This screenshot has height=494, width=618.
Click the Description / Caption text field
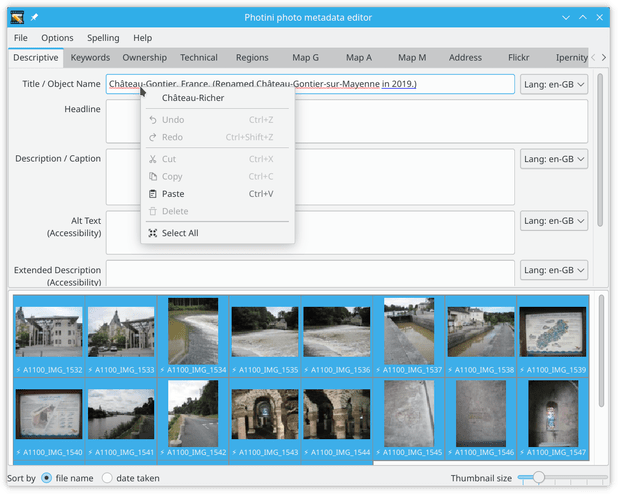point(310,177)
